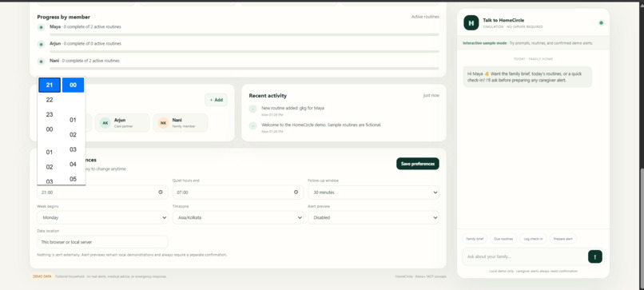Send the chat message with arrow button
This screenshot has height=290, width=644.
594,256
